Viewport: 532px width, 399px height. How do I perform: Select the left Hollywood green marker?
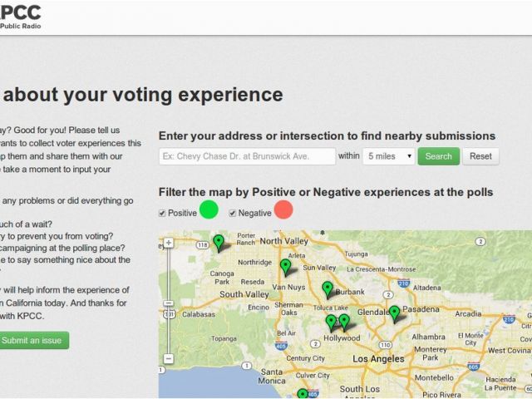point(331,323)
